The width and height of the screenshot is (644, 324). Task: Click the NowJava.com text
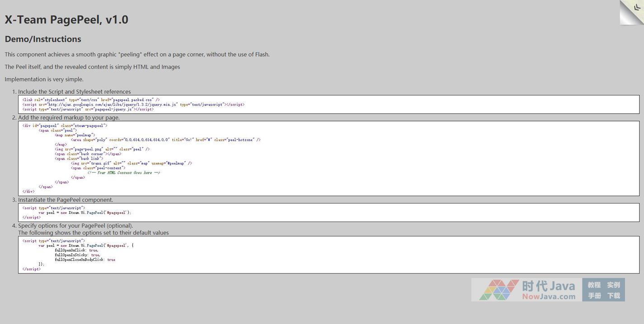[x=549, y=296]
